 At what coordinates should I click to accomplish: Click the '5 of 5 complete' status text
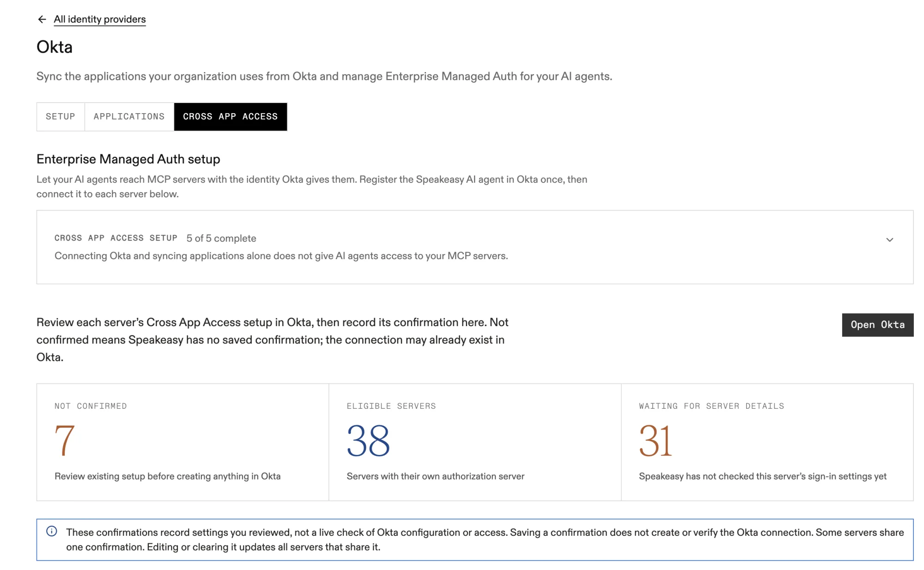221,238
